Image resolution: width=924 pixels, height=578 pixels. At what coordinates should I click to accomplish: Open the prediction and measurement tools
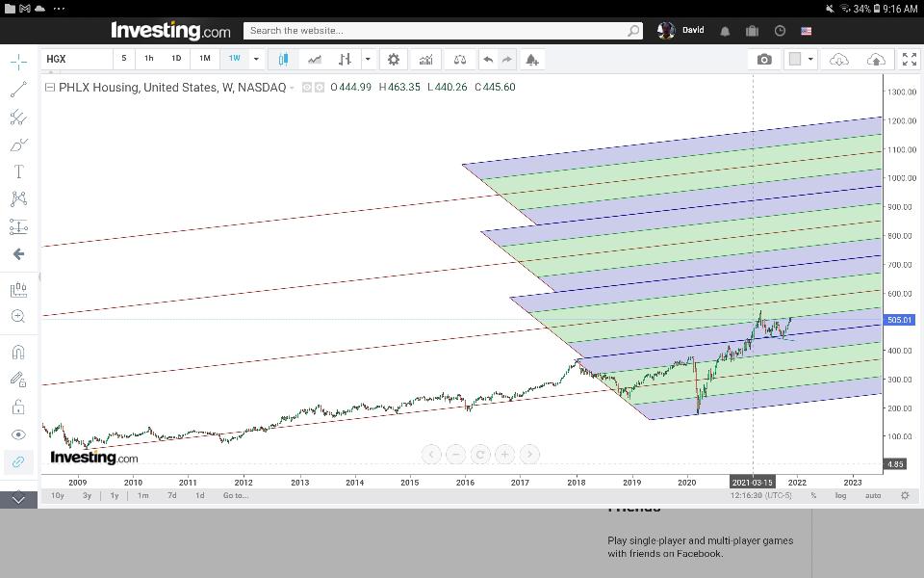[x=18, y=226]
